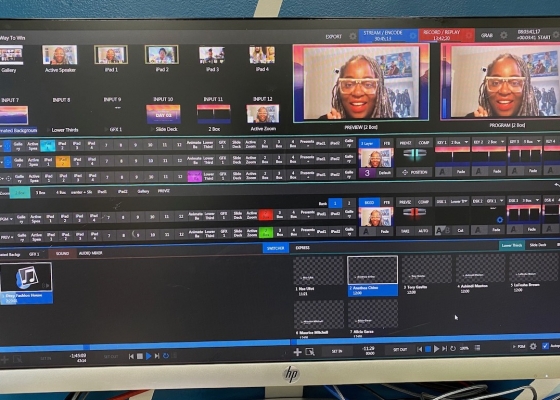Expand the KEY 1 source dropdown
Viewport: 560px width, 400px height.
(x=466, y=142)
